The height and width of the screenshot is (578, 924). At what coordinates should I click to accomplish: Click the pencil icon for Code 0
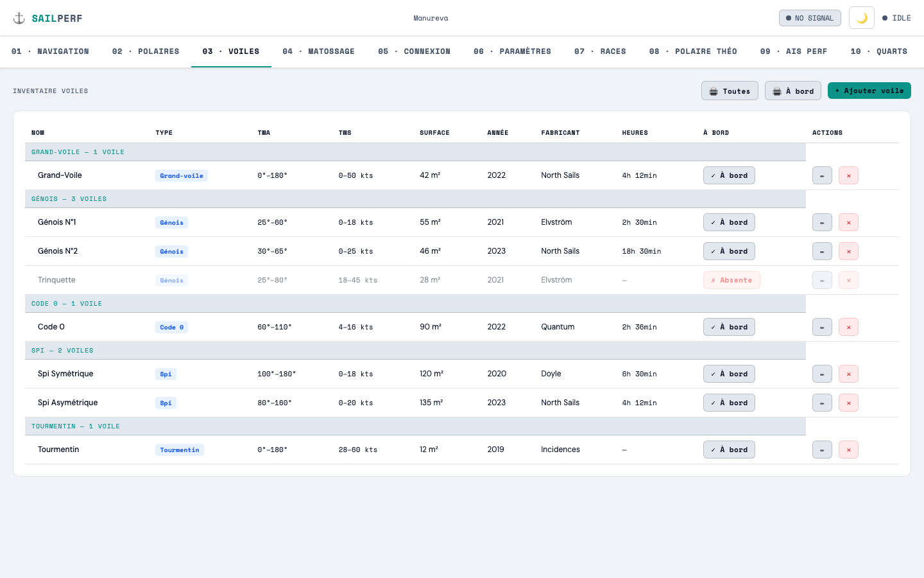click(822, 327)
